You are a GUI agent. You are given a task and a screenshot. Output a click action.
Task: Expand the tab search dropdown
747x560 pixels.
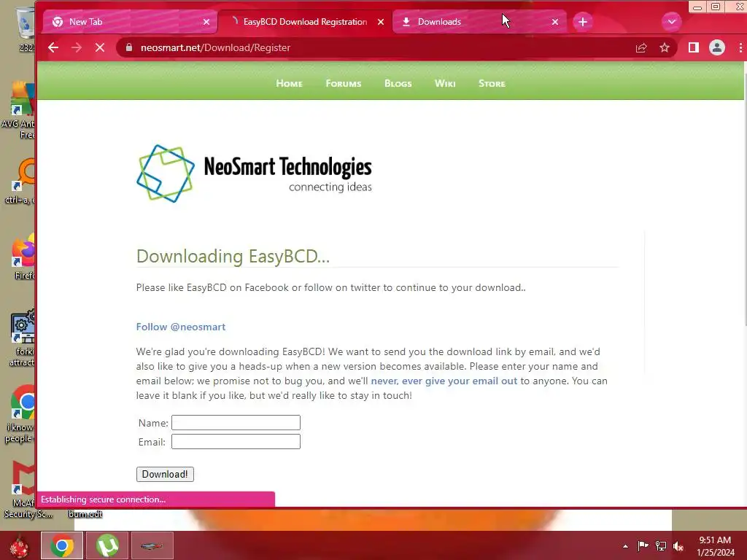pos(672,22)
